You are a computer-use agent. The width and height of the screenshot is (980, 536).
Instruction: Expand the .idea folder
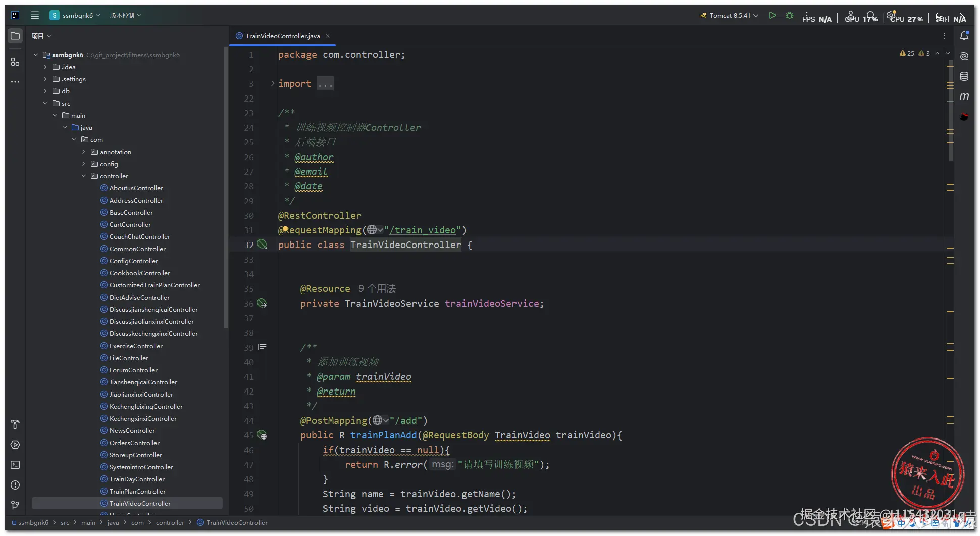[x=45, y=67]
